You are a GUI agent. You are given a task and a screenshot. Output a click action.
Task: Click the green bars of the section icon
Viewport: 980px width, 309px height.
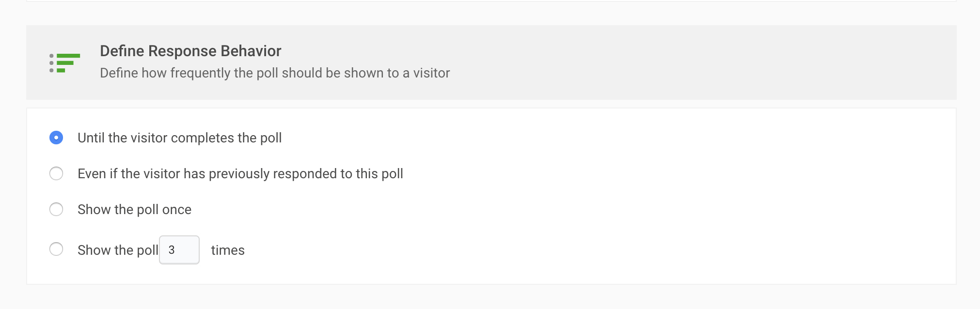click(x=68, y=63)
